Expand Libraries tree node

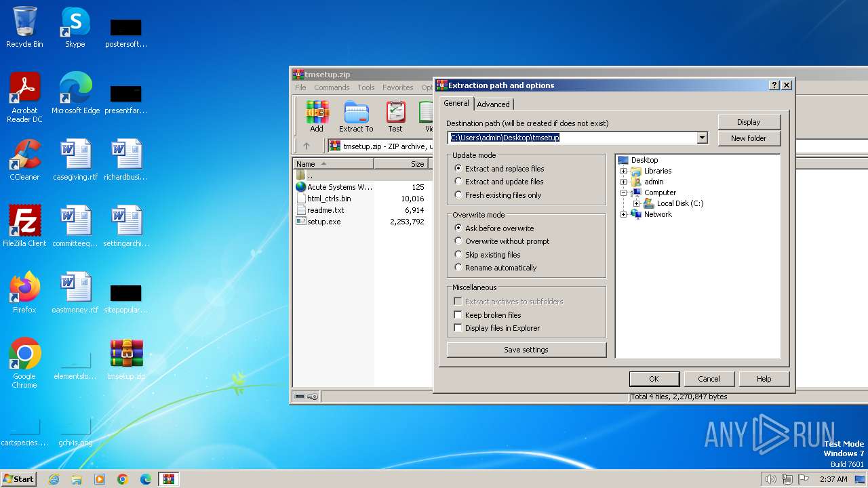point(623,171)
